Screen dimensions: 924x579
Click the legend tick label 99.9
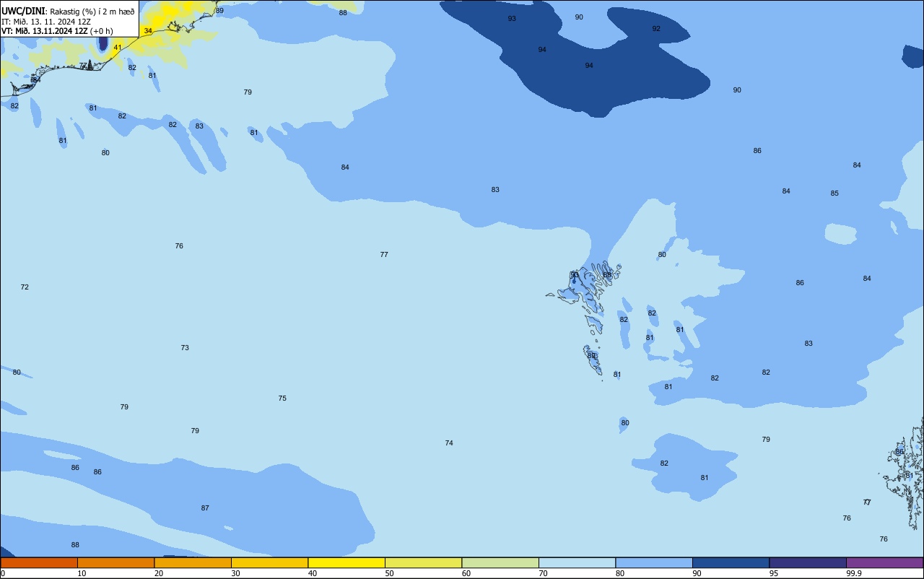854,573
